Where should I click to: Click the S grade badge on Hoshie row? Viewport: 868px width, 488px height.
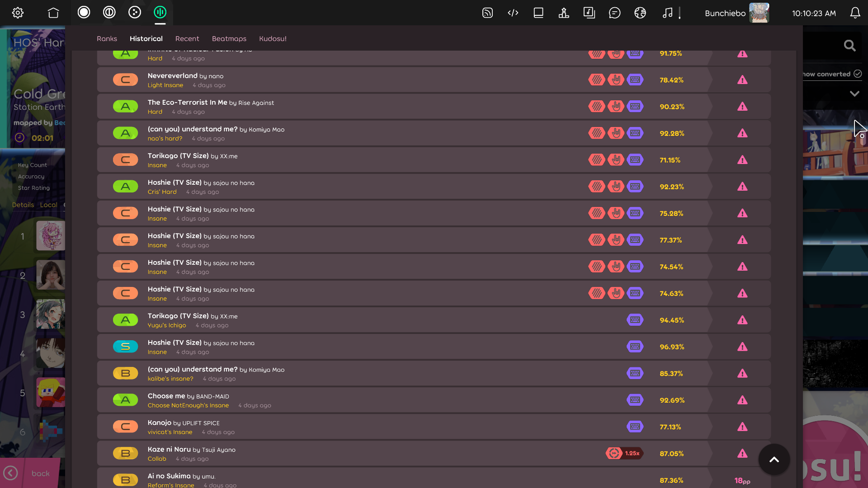(125, 347)
